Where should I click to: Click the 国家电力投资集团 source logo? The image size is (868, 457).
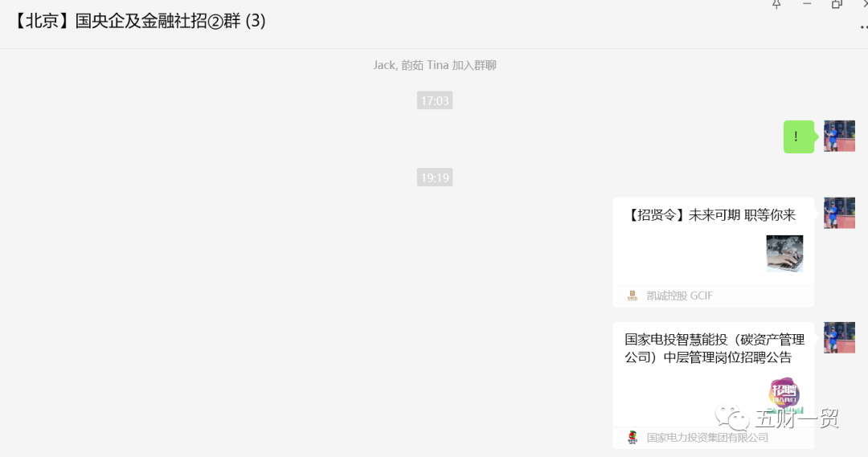633,437
